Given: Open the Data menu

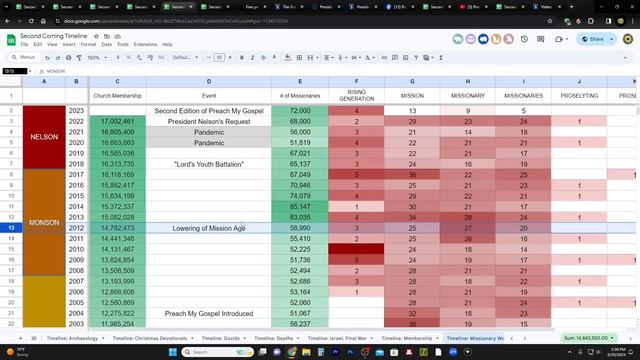Looking at the screenshot, I should (107, 44).
